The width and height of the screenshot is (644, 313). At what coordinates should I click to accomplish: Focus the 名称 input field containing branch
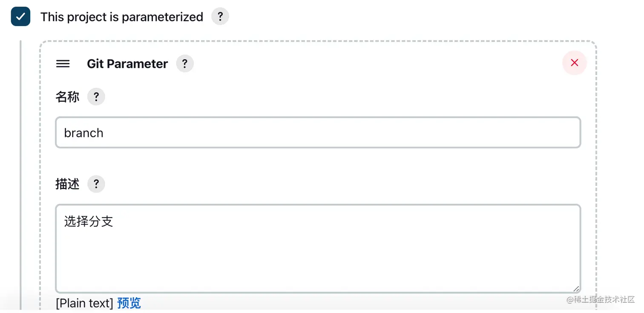pos(318,133)
